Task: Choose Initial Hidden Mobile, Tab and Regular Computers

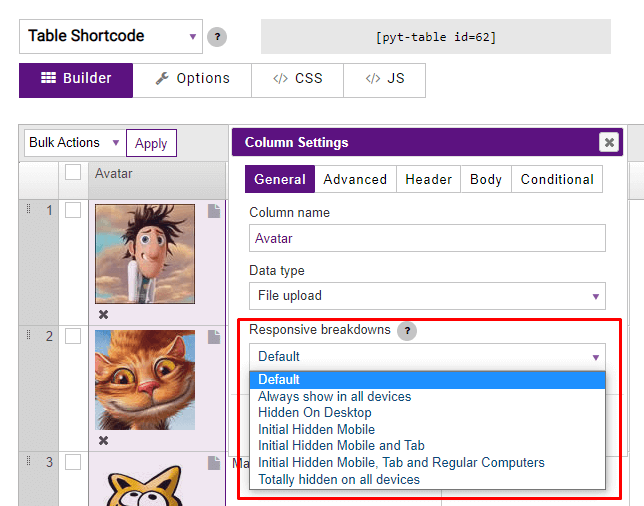Action: click(427, 463)
